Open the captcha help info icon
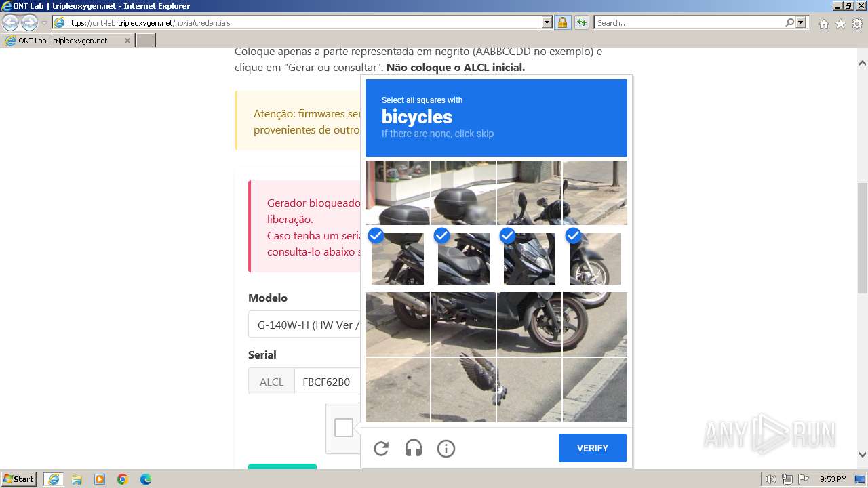This screenshot has height=488, width=868. click(x=446, y=448)
